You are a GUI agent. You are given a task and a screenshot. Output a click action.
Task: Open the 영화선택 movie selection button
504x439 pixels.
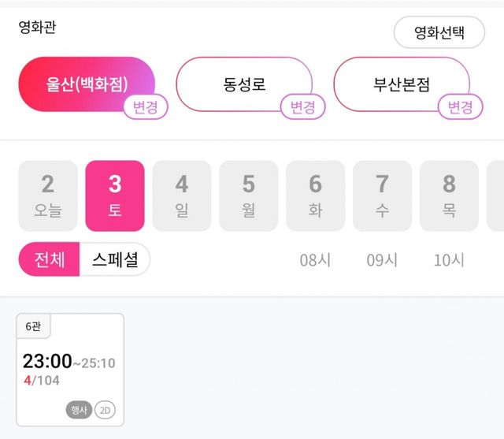(439, 32)
